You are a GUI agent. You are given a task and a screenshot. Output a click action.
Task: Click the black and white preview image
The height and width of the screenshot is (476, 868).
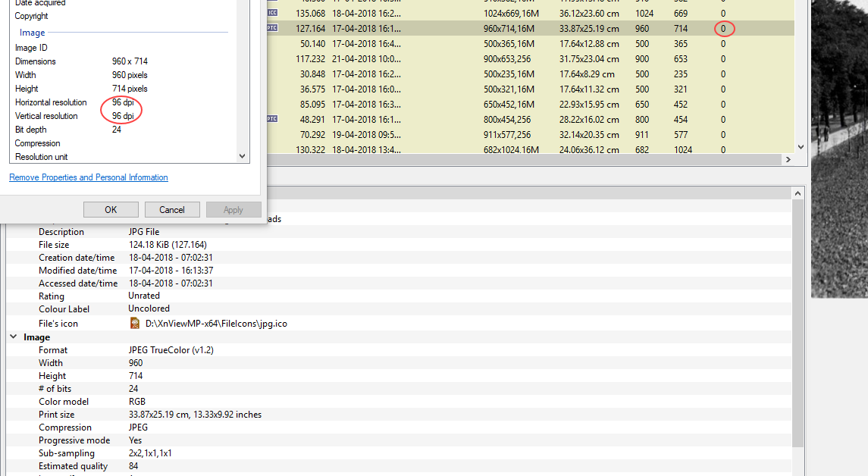coord(839,149)
